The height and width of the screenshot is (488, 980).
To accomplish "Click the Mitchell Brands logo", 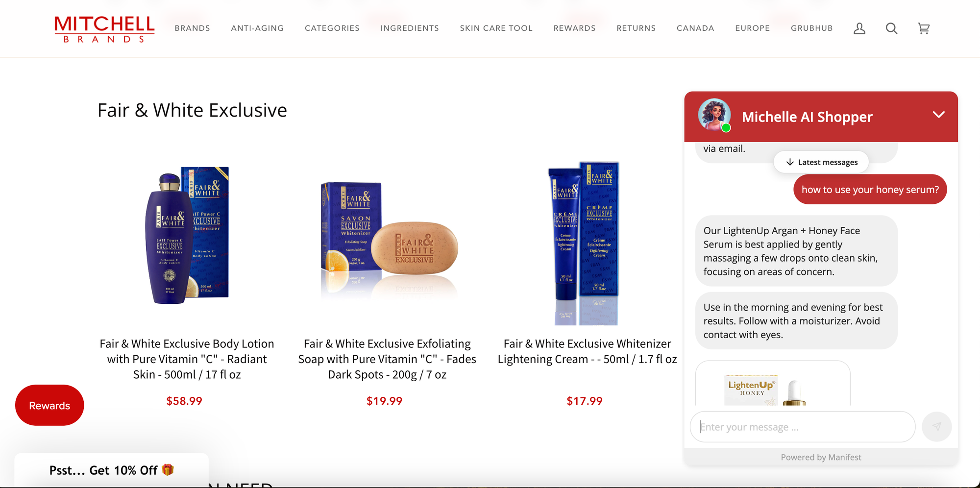I will [x=104, y=29].
